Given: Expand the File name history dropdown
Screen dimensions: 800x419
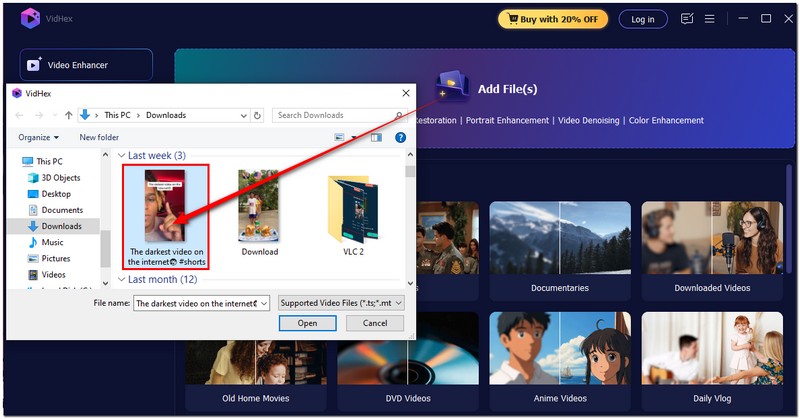Looking at the screenshot, I should click(264, 302).
